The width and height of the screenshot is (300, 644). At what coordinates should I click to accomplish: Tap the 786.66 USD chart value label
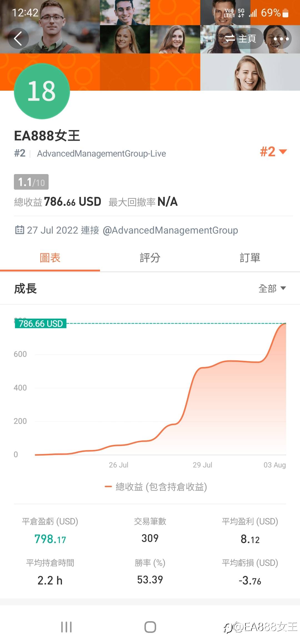[41, 324]
